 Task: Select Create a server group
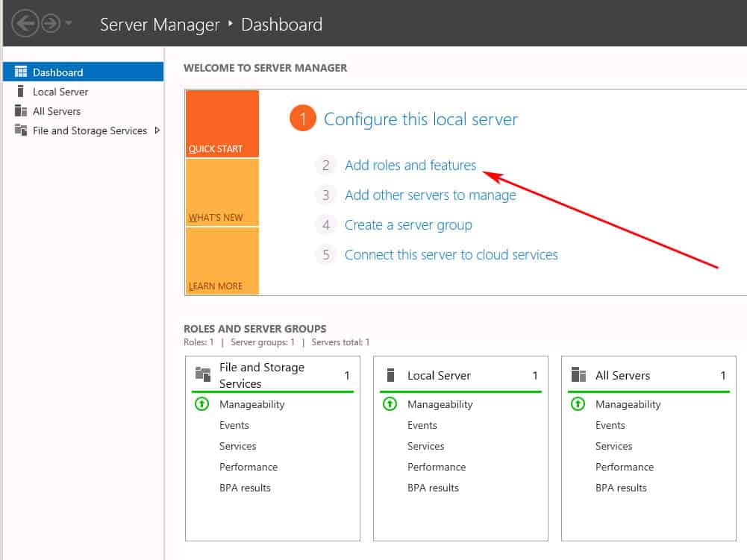pos(408,224)
